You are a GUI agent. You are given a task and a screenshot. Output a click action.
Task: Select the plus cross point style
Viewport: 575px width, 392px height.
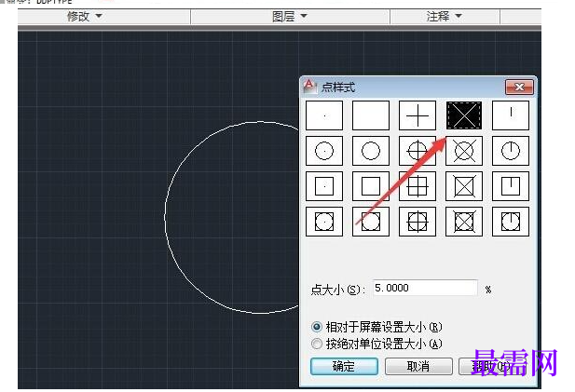418,115
